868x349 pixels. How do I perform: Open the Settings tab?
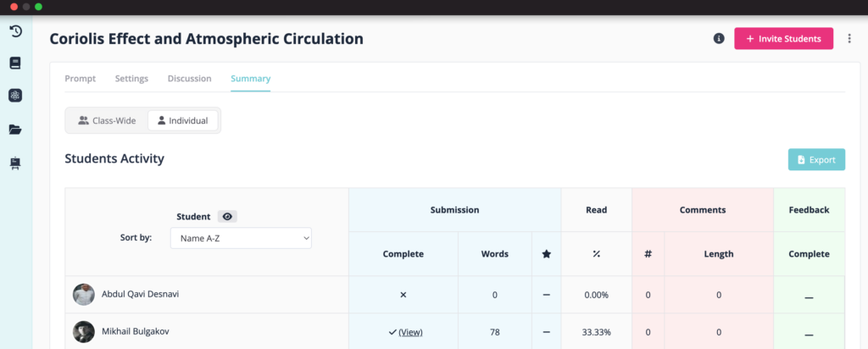point(131,79)
